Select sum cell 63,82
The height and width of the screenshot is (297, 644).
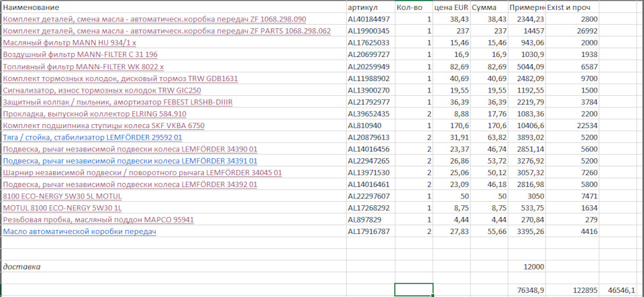point(489,137)
